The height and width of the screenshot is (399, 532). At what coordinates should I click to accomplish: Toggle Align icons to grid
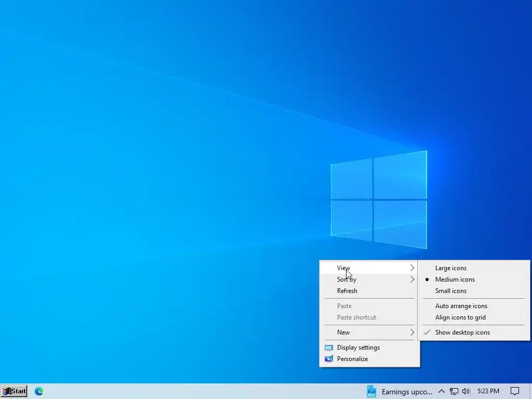pyautogui.click(x=474, y=317)
